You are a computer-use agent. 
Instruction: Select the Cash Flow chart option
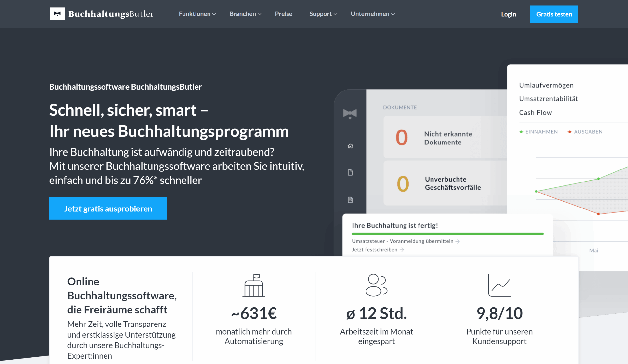coord(535,113)
